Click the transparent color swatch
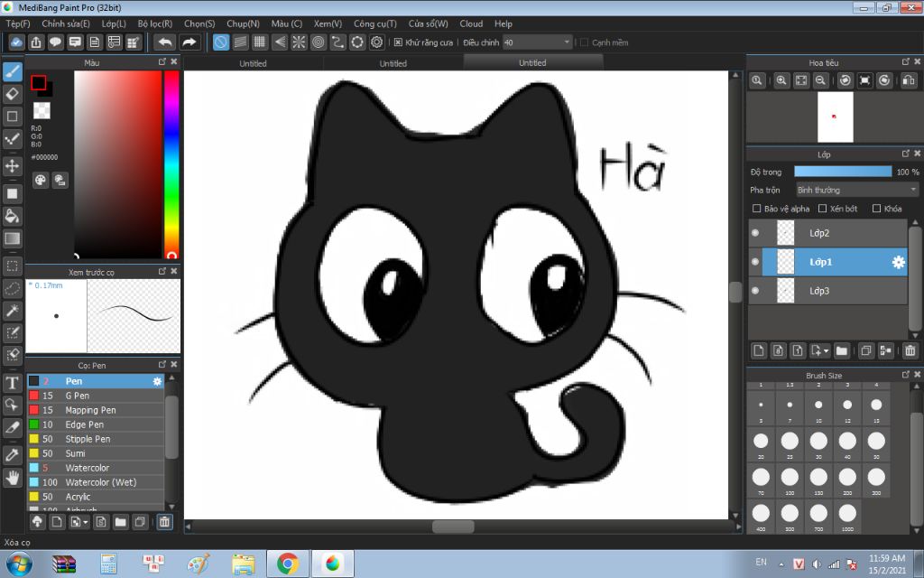The width and height of the screenshot is (924, 578). pos(42,110)
